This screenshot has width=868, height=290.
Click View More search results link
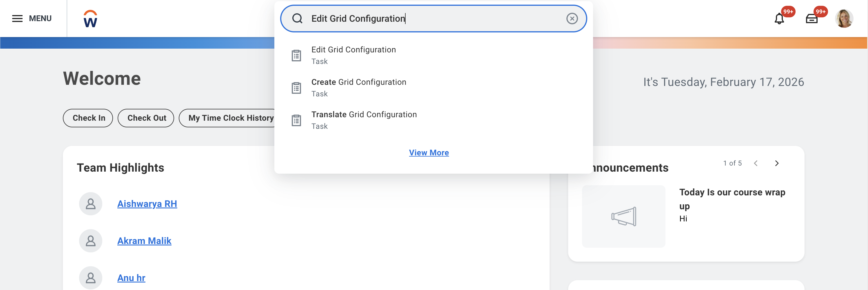point(428,153)
